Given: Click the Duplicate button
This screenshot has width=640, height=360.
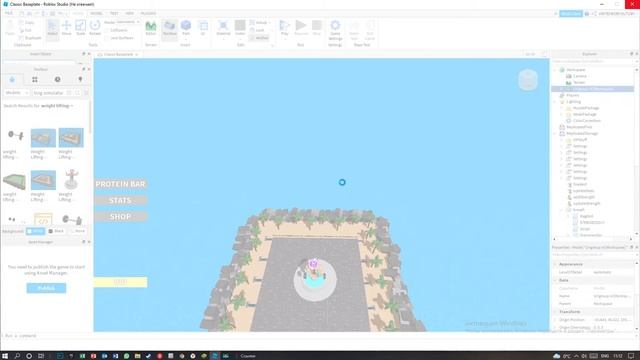Looking at the screenshot, I should pos(31,38).
